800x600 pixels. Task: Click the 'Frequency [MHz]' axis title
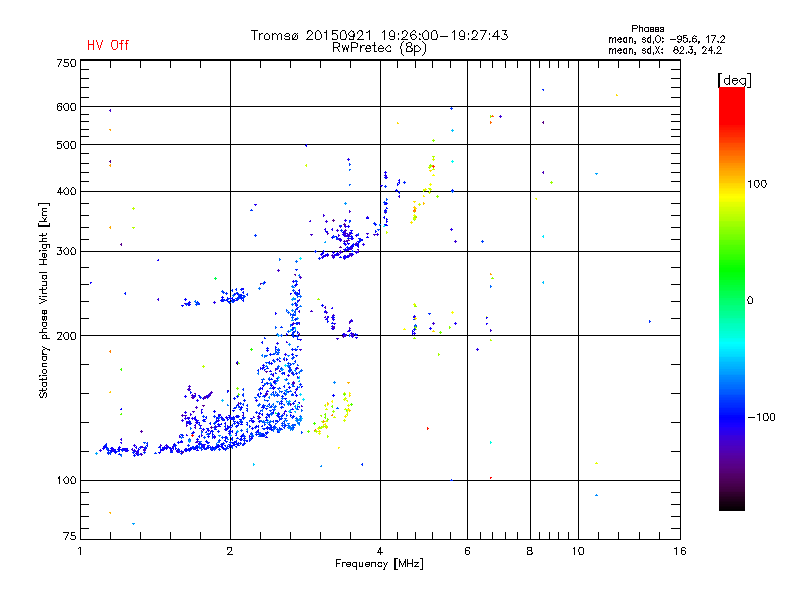[379, 564]
